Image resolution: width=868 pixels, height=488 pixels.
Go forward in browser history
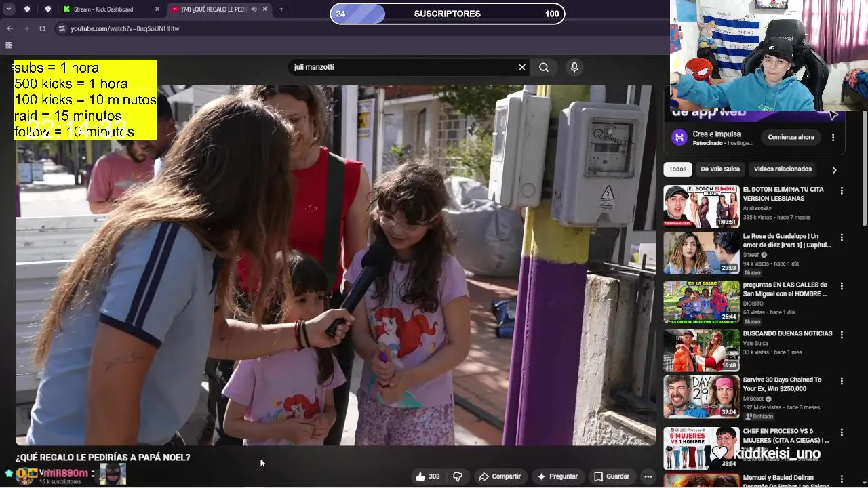click(x=26, y=28)
